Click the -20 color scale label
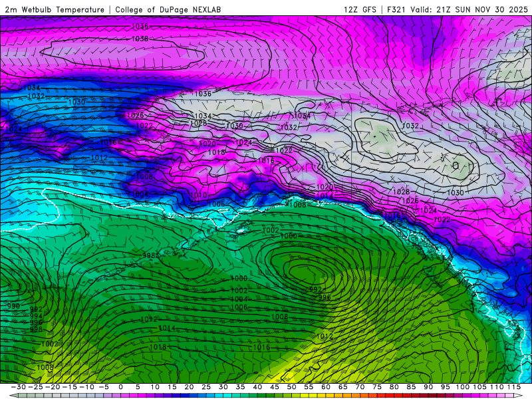This screenshot has width=532, height=399. (53, 387)
